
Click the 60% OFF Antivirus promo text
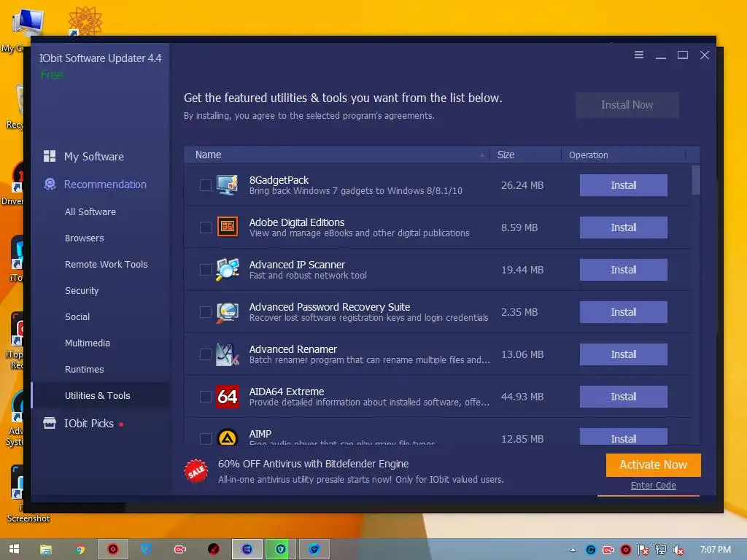coord(313,464)
